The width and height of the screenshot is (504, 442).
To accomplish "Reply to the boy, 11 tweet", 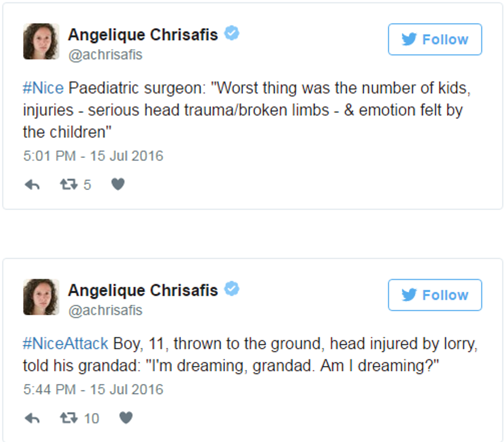I will coord(32,418).
